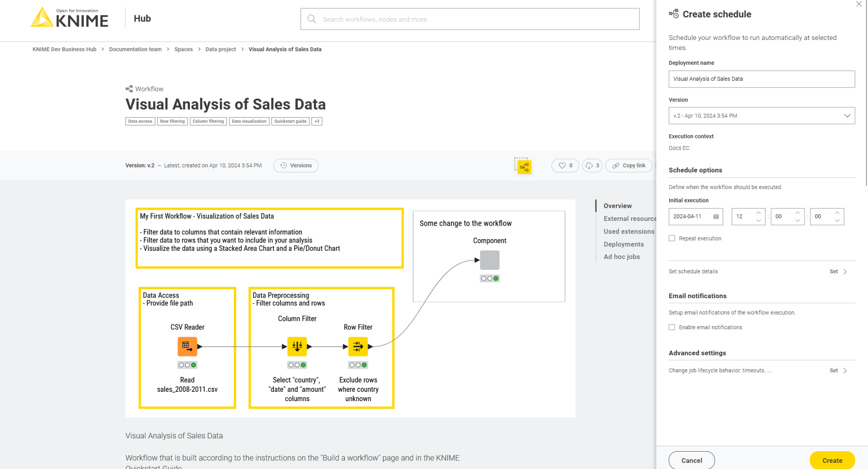Go to Deployments section
The width and height of the screenshot is (868, 469).
point(623,244)
